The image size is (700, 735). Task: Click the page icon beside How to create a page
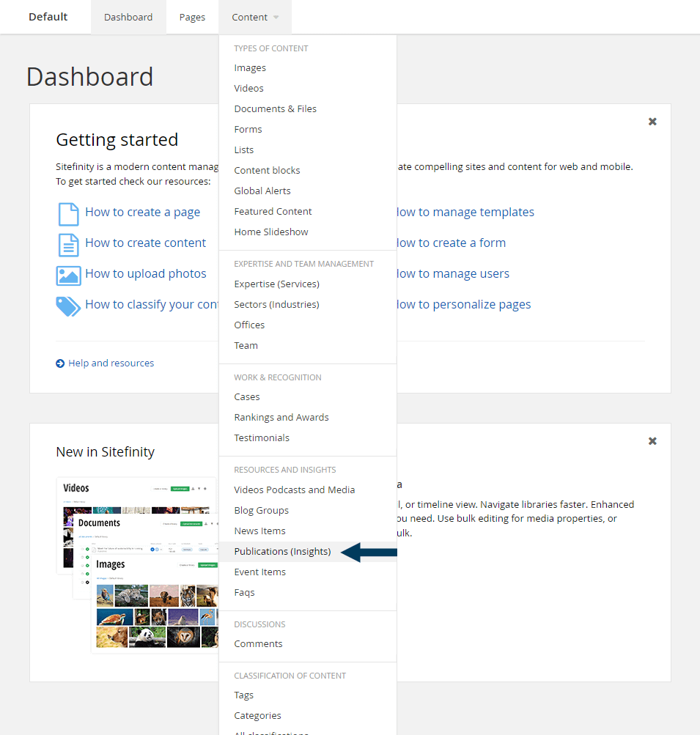pos(68,214)
